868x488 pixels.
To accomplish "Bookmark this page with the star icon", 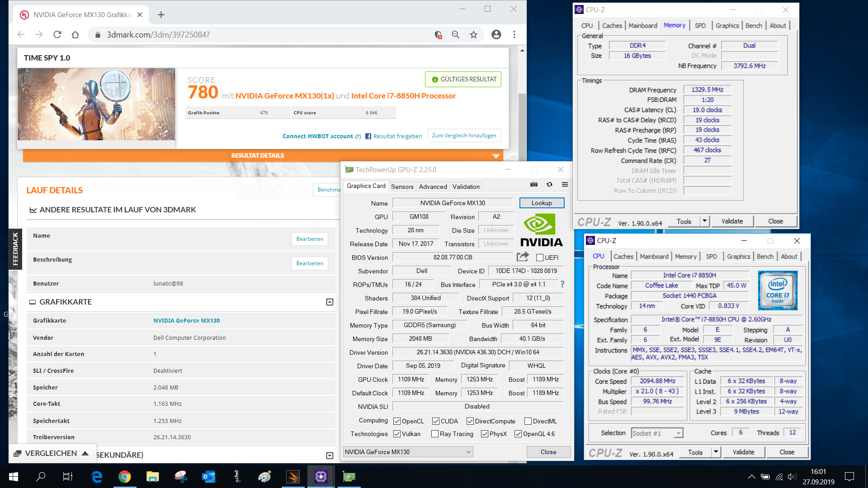I will (473, 34).
